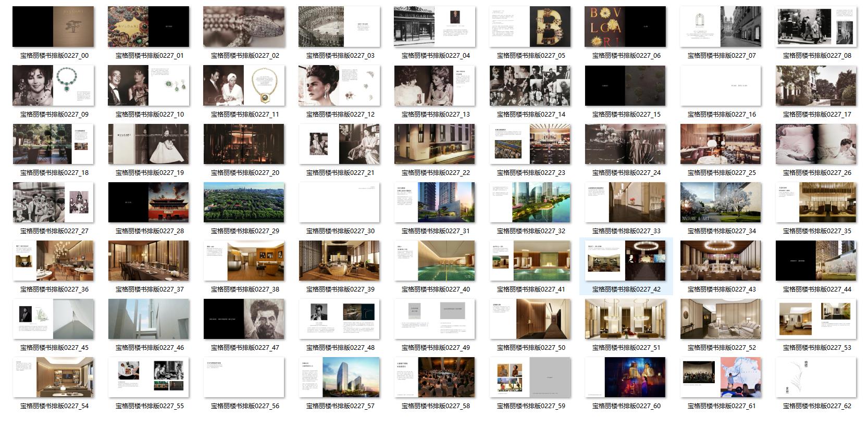This screenshot has width=868, height=429.
Task: Click file name 宝格丽楼书排版0227_21
Action: (340, 173)
